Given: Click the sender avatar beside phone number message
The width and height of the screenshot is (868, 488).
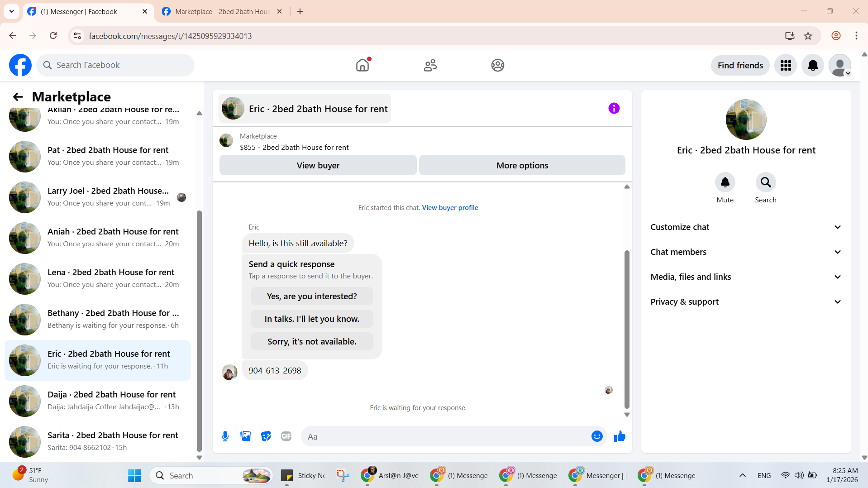Looking at the screenshot, I should [x=229, y=373].
